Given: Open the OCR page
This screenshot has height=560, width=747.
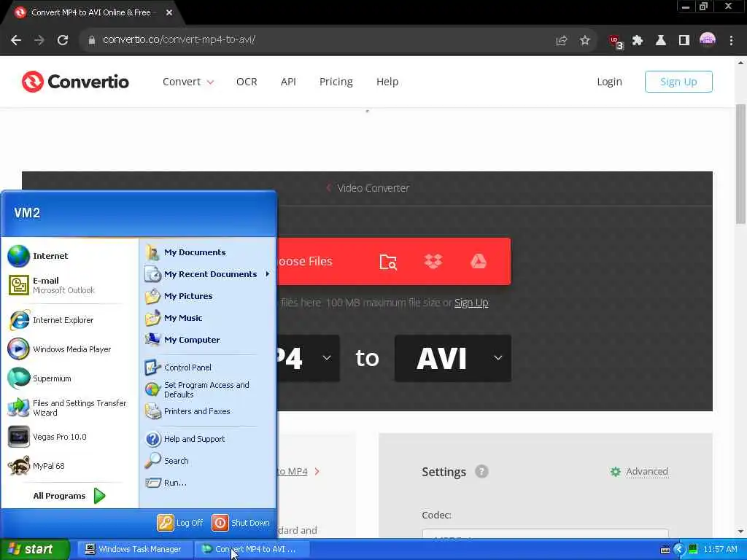Looking at the screenshot, I should 247,82.
